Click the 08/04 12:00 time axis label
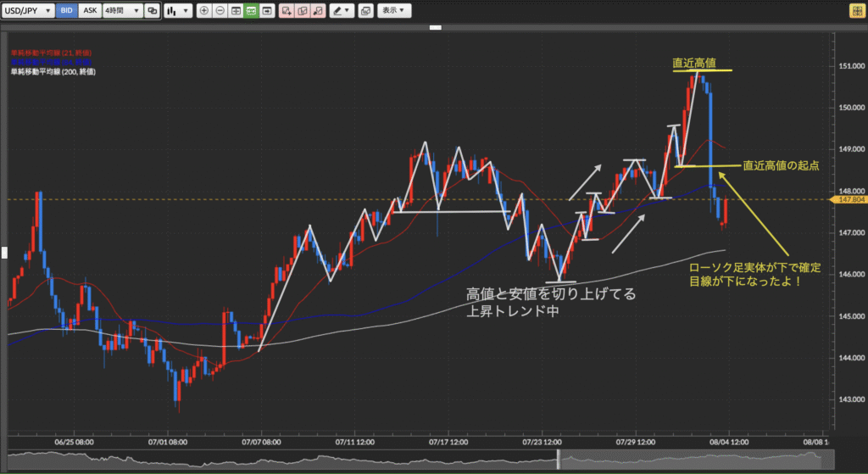The image size is (868, 474). click(729, 442)
